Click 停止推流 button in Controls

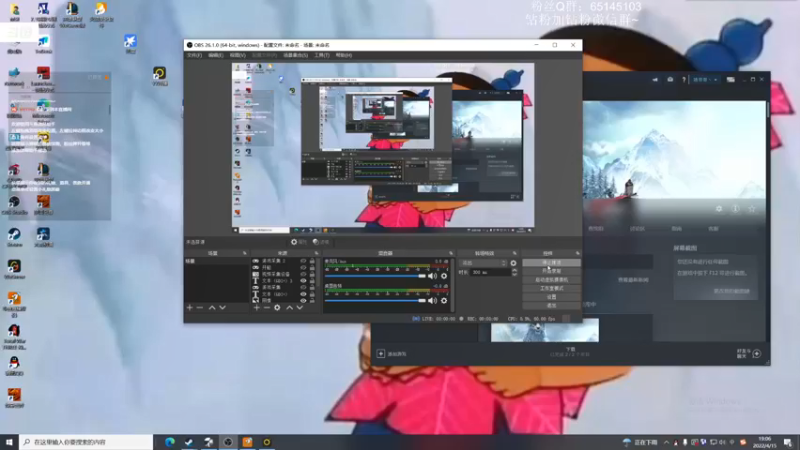click(x=552, y=263)
